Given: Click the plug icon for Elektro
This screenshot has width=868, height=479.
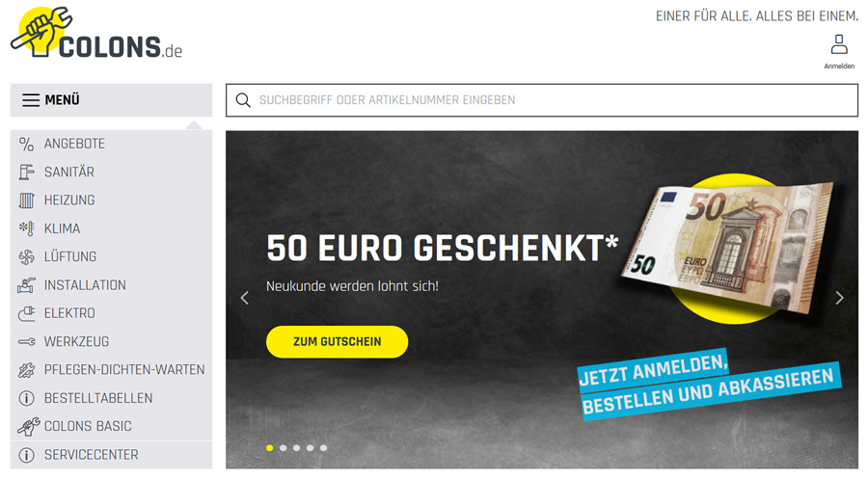Looking at the screenshot, I should [x=26, y=313].
